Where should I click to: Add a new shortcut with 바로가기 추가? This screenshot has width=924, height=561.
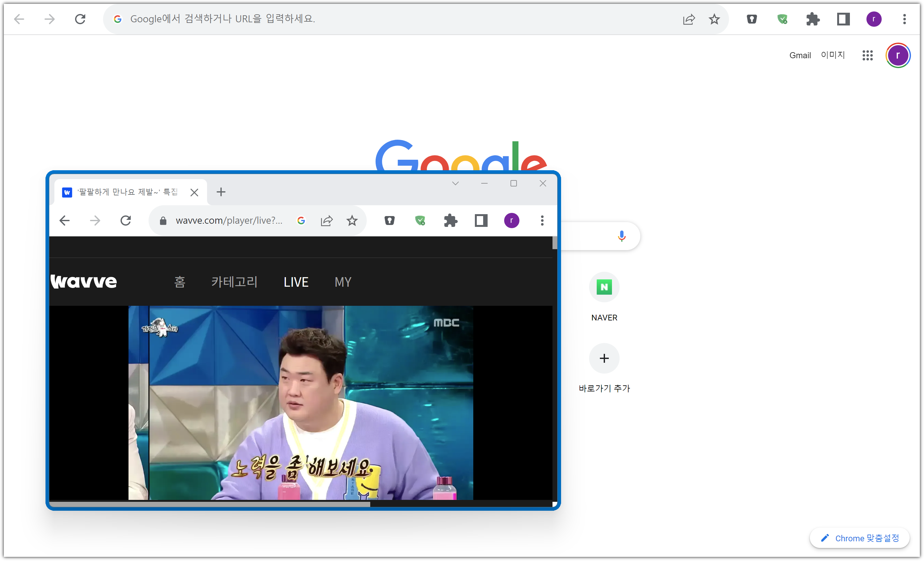coord(604,358)
